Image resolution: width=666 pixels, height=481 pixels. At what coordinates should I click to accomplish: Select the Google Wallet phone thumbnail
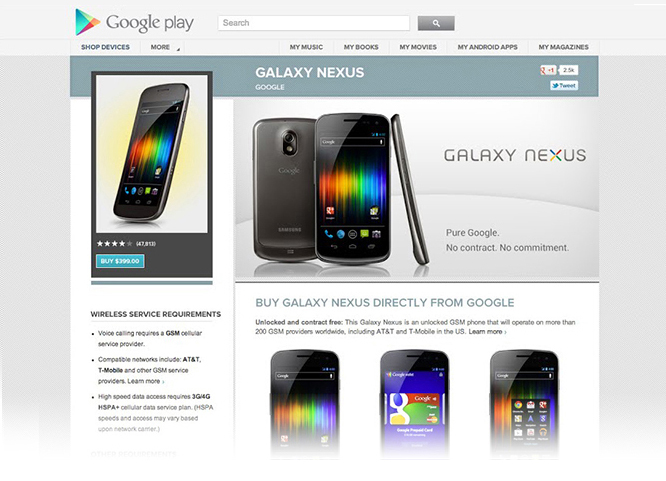tap(415, 404)
